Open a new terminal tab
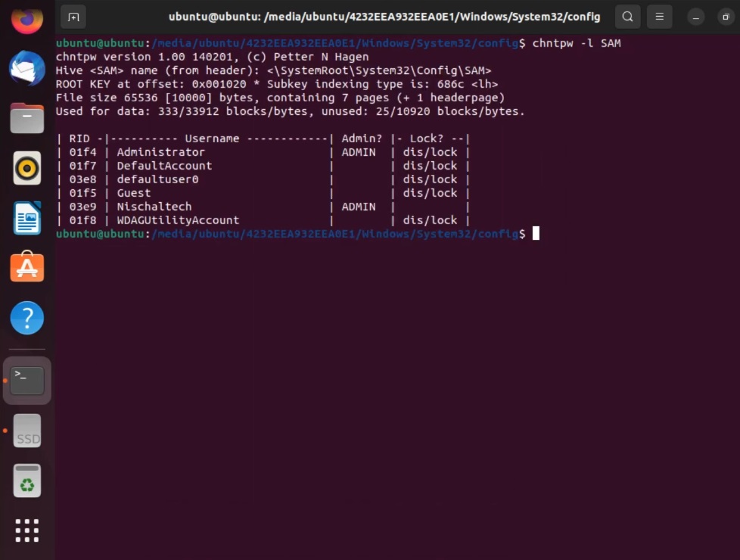740x560 pixels. coord(72,16)
